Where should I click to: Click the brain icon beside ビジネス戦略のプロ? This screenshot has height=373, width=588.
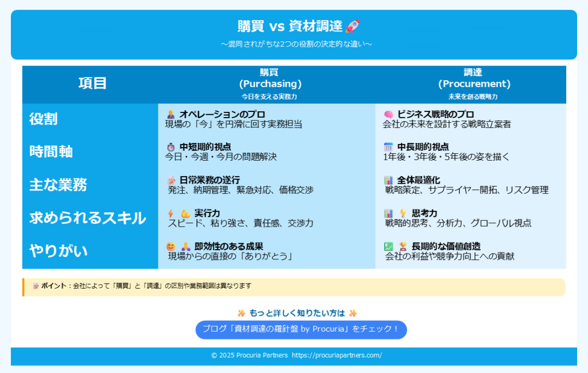pos(388,114)
